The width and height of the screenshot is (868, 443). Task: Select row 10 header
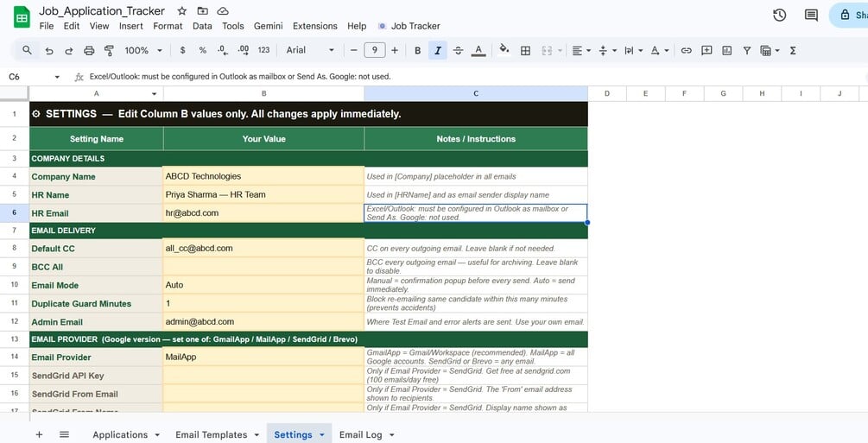[15, 285]
